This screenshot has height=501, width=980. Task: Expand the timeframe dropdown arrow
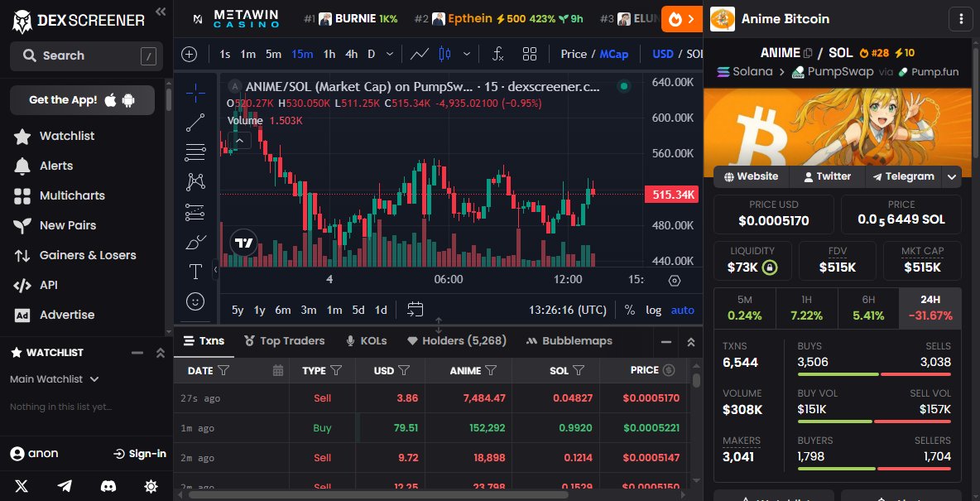pos(390,54)
